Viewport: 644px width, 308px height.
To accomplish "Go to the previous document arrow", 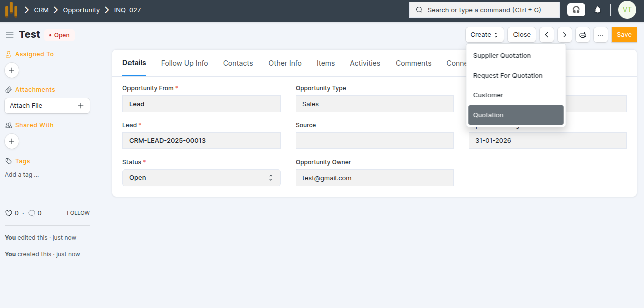I will [x=547, y=35].
